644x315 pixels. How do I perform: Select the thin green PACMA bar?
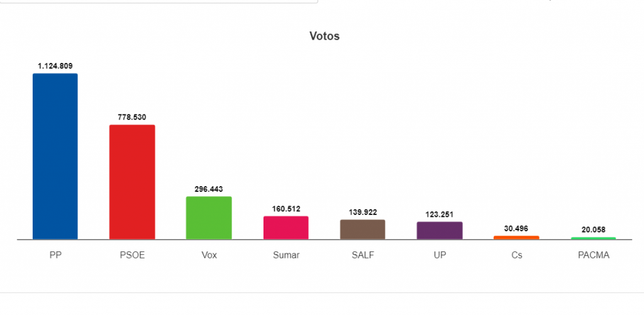(593, 238)
